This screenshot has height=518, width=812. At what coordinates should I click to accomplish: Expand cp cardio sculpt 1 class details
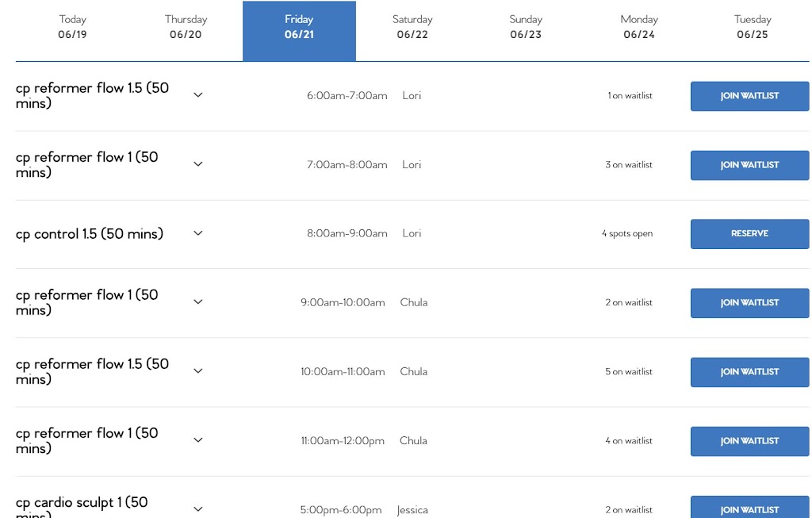198,509
